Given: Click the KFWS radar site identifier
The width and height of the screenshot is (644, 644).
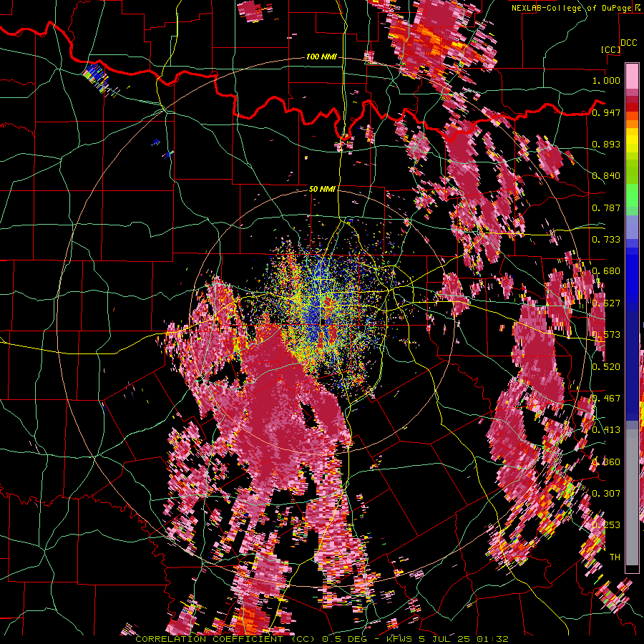Looking at the screenshot, I should click(x=400, y=639).
